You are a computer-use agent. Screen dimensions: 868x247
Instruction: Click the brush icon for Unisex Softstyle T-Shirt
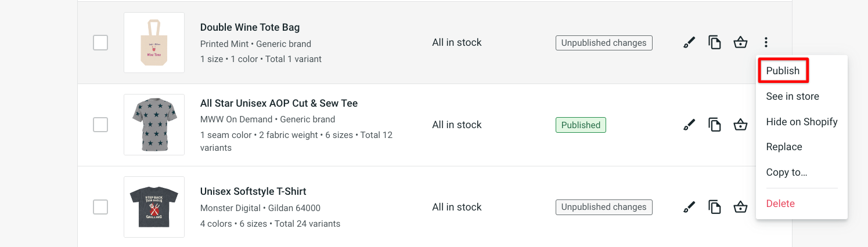click(689, 207)
